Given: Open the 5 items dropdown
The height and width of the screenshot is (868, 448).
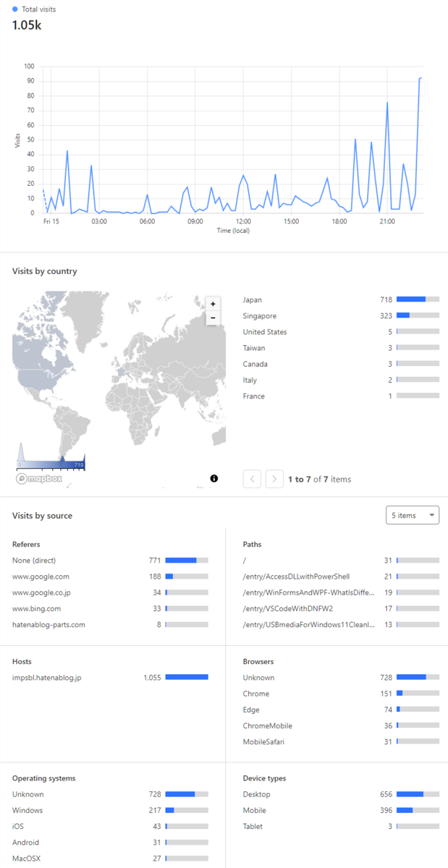Looking at the screenshot, I should (x=413, y=515).
